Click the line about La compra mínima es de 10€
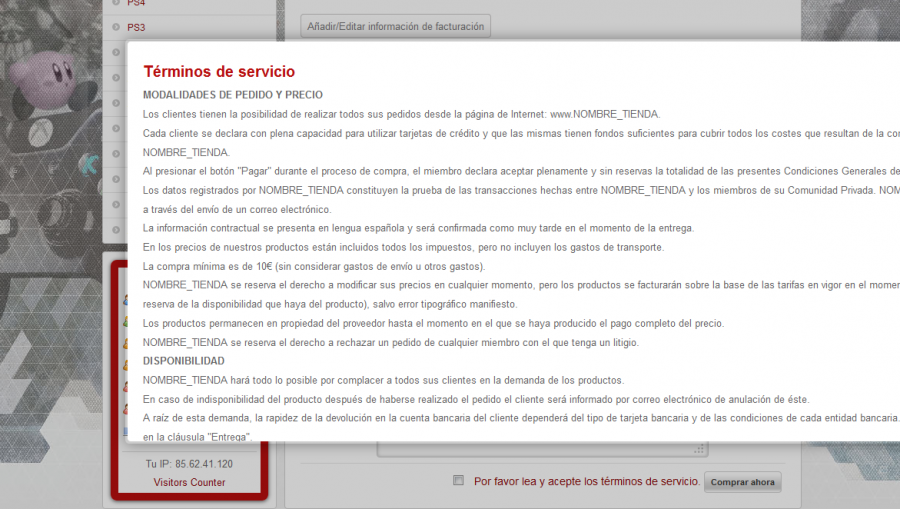The height and width of the screenshot is (509, 900). [x=314, y=266]
